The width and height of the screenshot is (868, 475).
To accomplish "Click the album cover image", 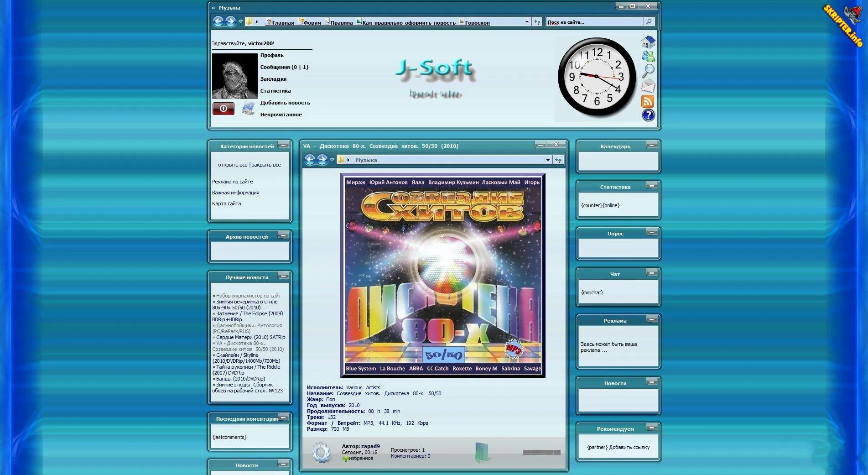I will coord(443,276).
